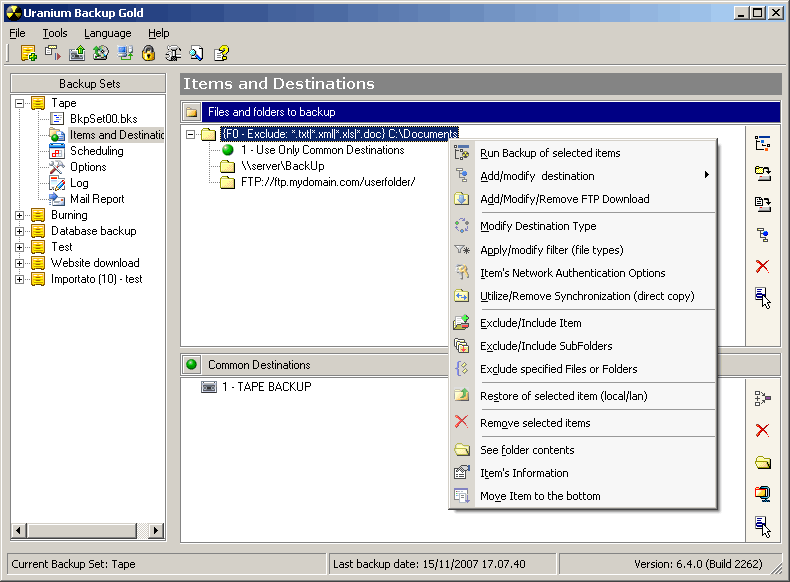
Task: Click the magnifier log viewer toolbar icon
Action: point(196,53)
